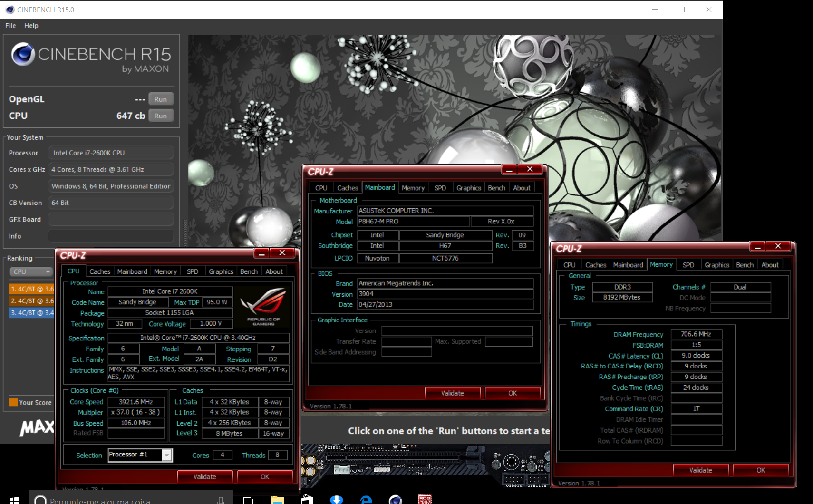Open Bench tab in CPU-Z Memory window
Image resolution: width=813 pixels, height=504 pixels.
coord(745,265)
